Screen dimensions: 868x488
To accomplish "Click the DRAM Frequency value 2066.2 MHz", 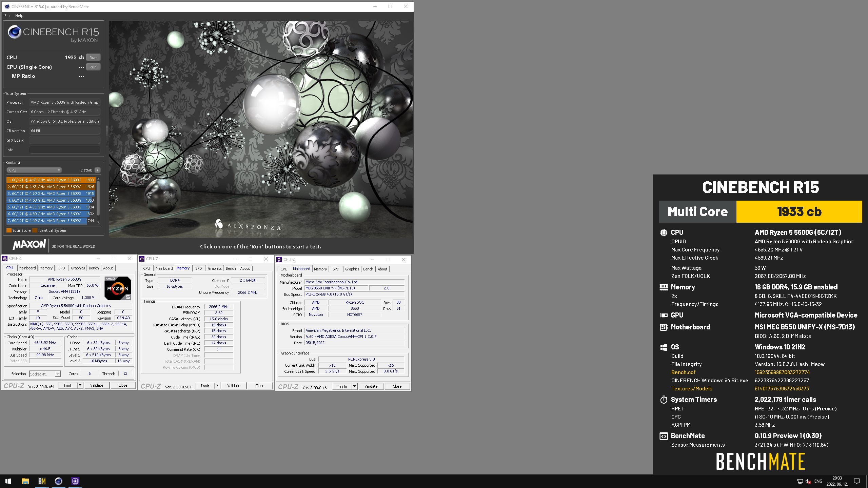I will click(x=219, y=307).
